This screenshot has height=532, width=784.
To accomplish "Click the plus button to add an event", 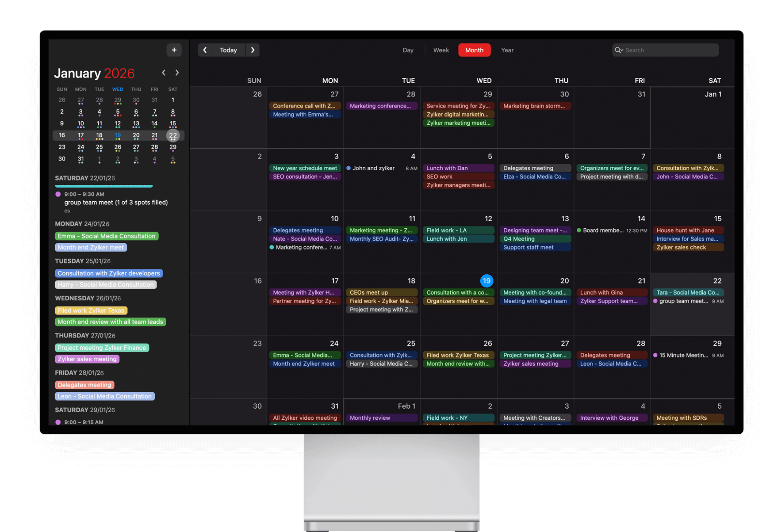I will 174,50.
